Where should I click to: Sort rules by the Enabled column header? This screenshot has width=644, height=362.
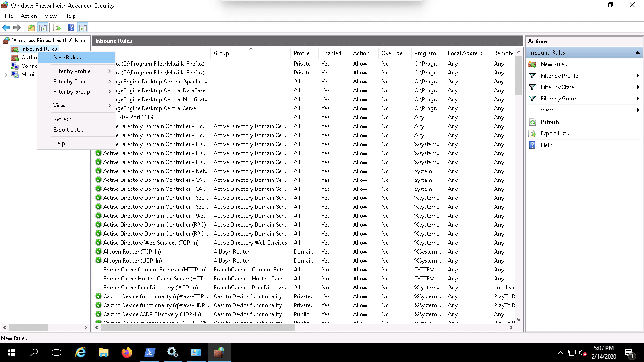[335, 53]
